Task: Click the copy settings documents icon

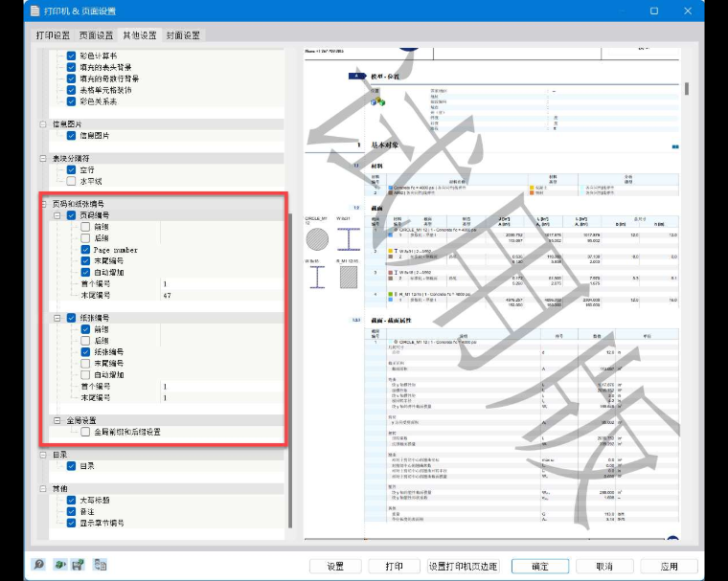Action: pos(101,565)
